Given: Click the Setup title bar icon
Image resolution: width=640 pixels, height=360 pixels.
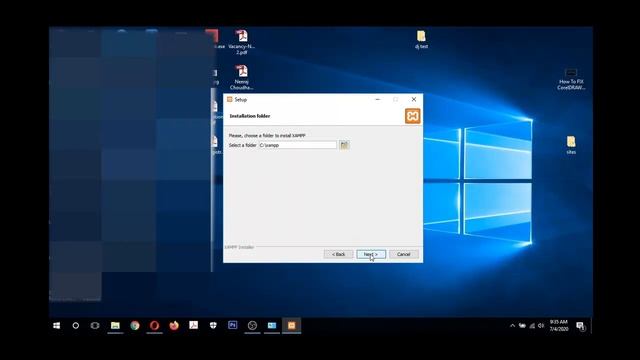Looking at the screenshot, I should point(229,99).
